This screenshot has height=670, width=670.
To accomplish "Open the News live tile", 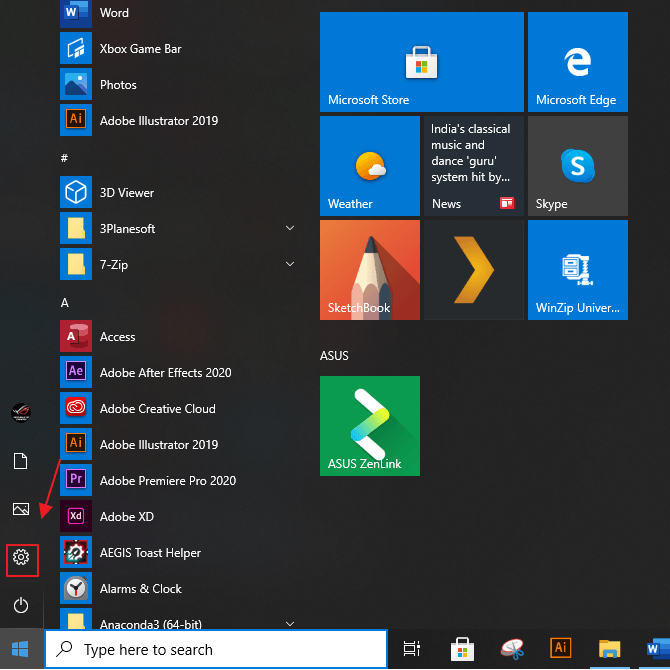I will pyautogui.click(x=474, y=166).
